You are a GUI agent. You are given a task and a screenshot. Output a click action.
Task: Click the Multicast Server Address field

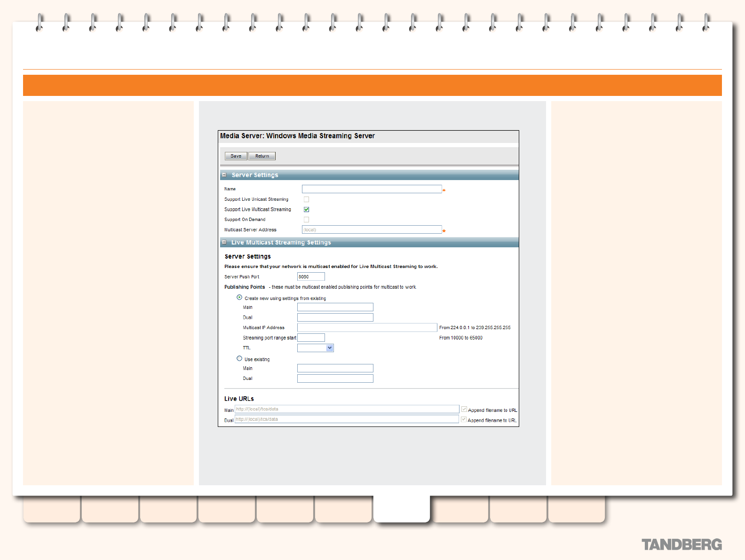[372, 229]
